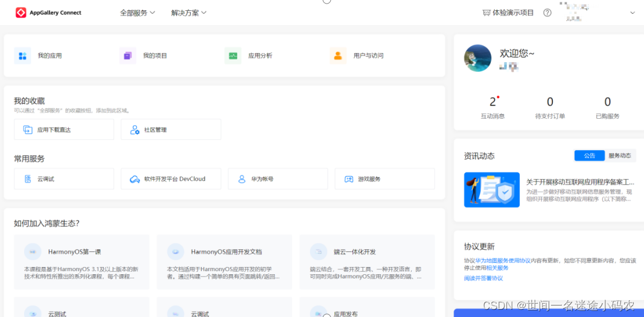Click the 协议更新 heading
Viewport: 644px width, 317px height.
[x=479, y=247]
